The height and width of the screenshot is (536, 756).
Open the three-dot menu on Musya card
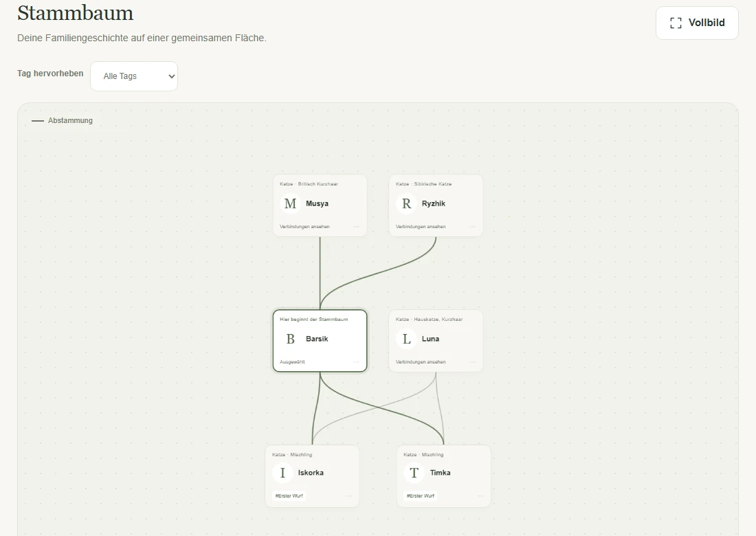tap(356, 227)
